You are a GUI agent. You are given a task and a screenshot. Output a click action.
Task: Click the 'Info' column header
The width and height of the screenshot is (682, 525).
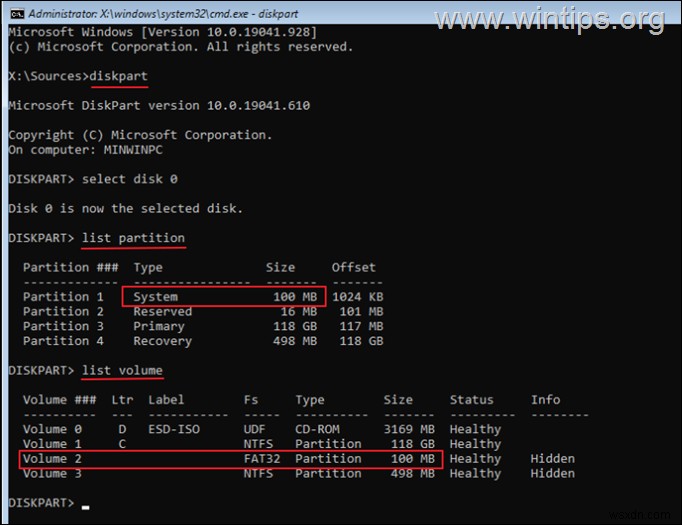[545, 400]
